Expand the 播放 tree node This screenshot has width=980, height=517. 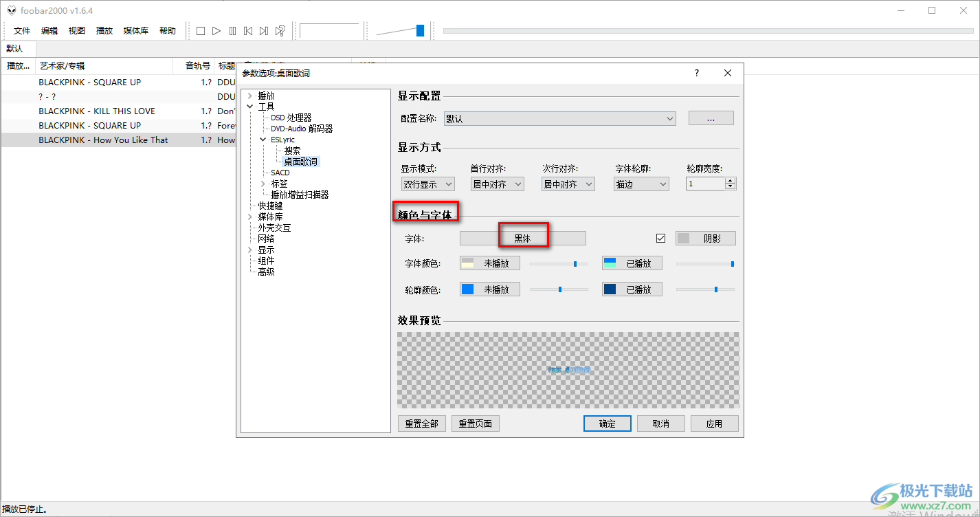click(x=249, y=96)
